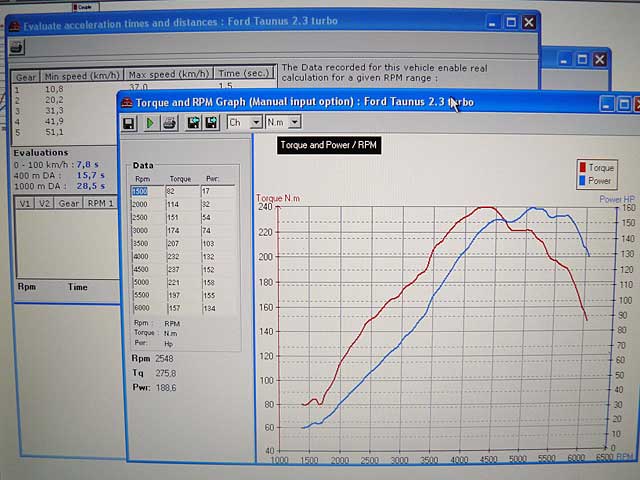Click the Gear column header in evaluations table
This screenshot has width=640, height=480.
tap(68, 203)
